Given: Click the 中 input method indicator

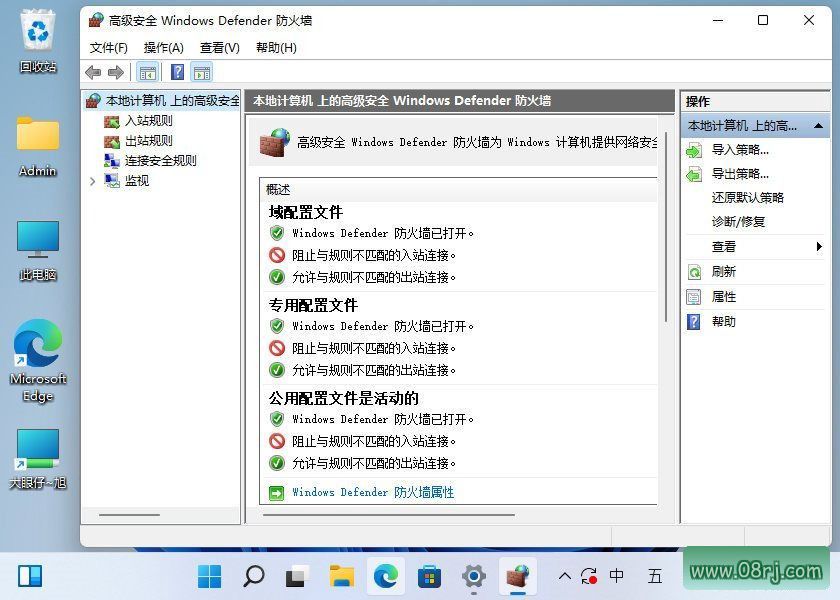Looking at the screenshot, I should pos(616,576).
